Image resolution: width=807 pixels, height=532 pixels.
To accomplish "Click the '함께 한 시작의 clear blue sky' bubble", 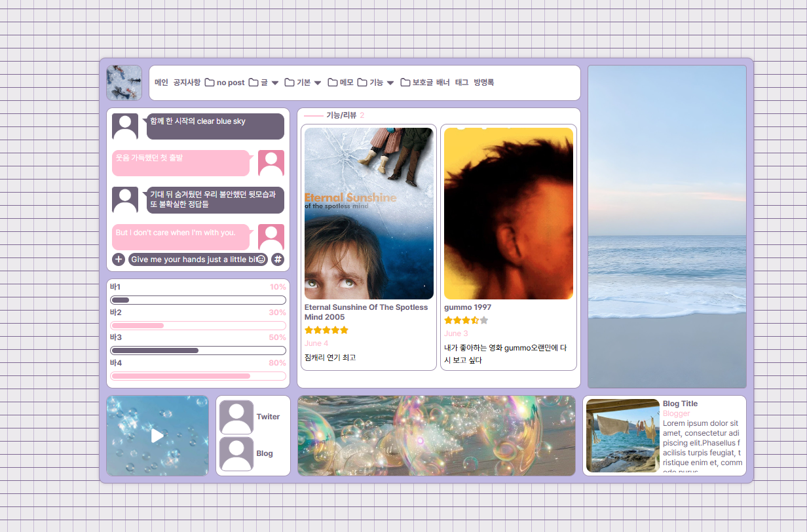I will click(x=216, y=126).
